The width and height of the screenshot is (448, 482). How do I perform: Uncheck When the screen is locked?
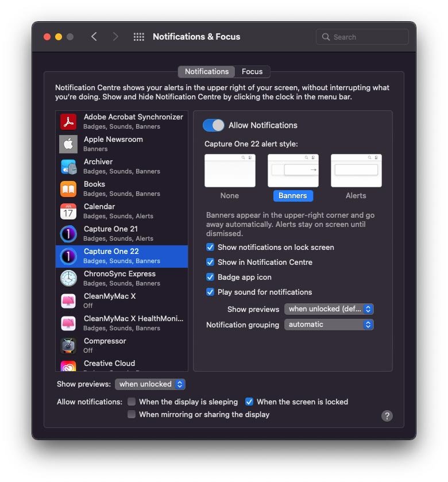249,402
